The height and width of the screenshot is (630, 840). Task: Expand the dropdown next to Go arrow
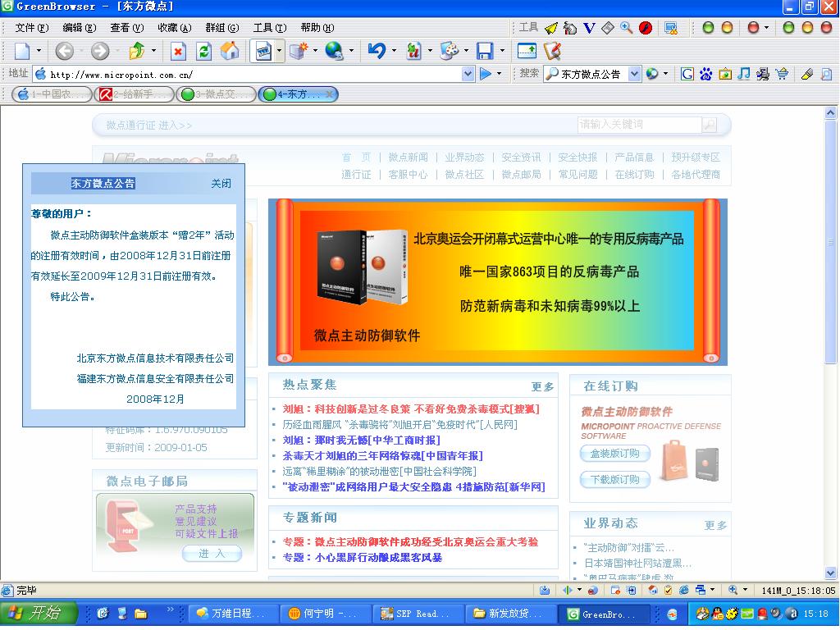[x=500, y=74]
